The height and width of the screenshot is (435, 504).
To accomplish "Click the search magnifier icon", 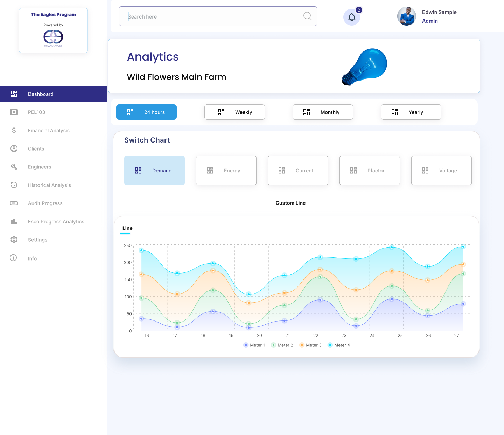I will (x=308, y=16).
